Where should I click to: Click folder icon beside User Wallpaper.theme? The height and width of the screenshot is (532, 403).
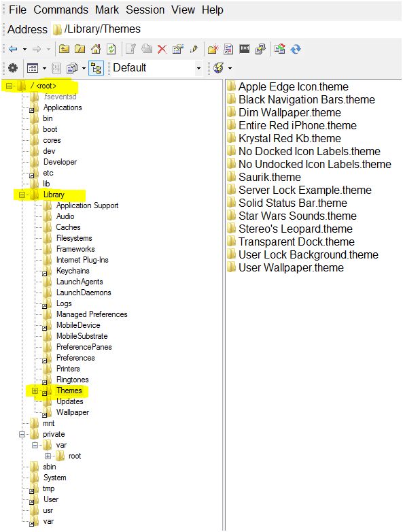point(232,267)
